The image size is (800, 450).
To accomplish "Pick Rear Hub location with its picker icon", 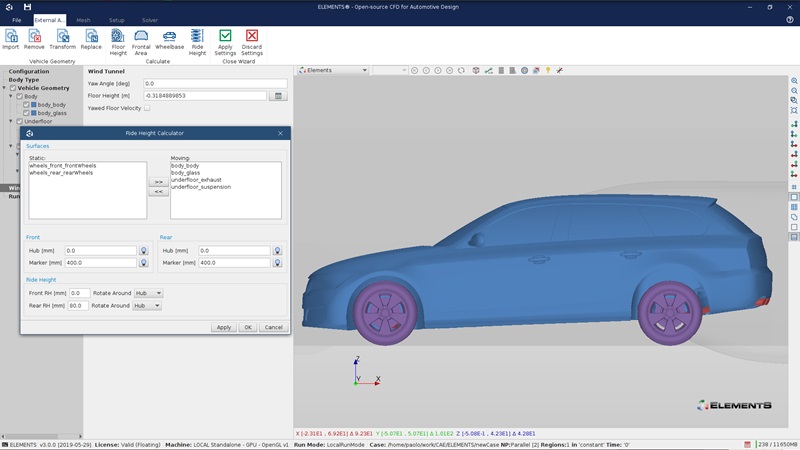I will pos(278,251).
